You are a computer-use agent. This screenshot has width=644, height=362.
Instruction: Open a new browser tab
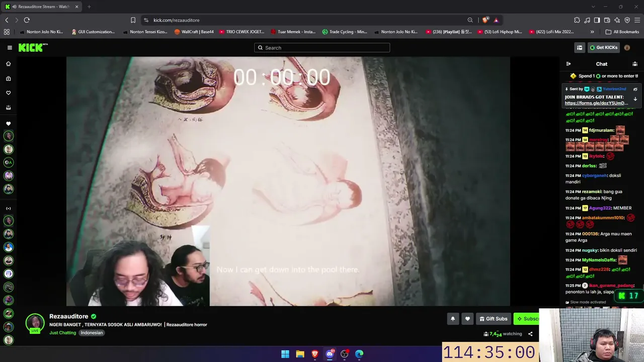click(x=89, y=7)
